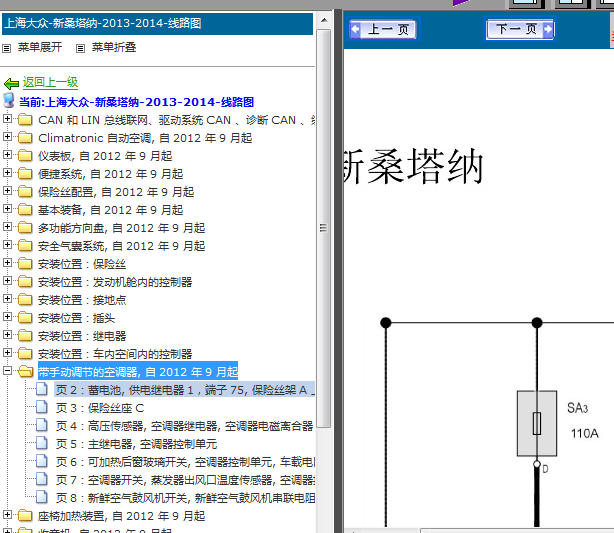The height and width of the screenshot is (533, 614).
Task: Click the 上一页 previous page button
Action: click(383, 29)
